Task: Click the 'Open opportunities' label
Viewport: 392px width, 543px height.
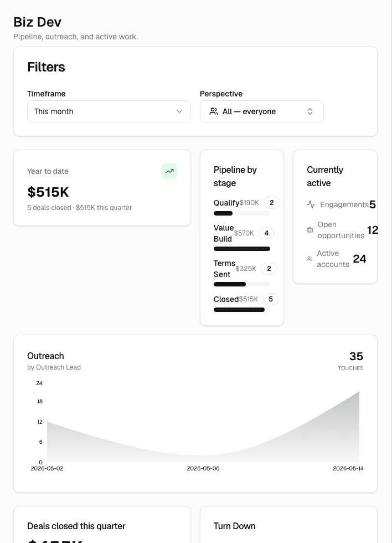Action: point(341,230)
